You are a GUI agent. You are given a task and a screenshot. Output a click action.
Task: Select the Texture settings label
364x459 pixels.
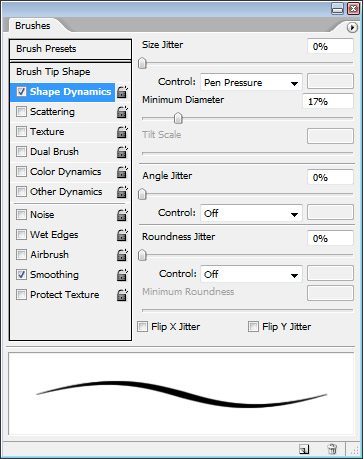point(47,132)
